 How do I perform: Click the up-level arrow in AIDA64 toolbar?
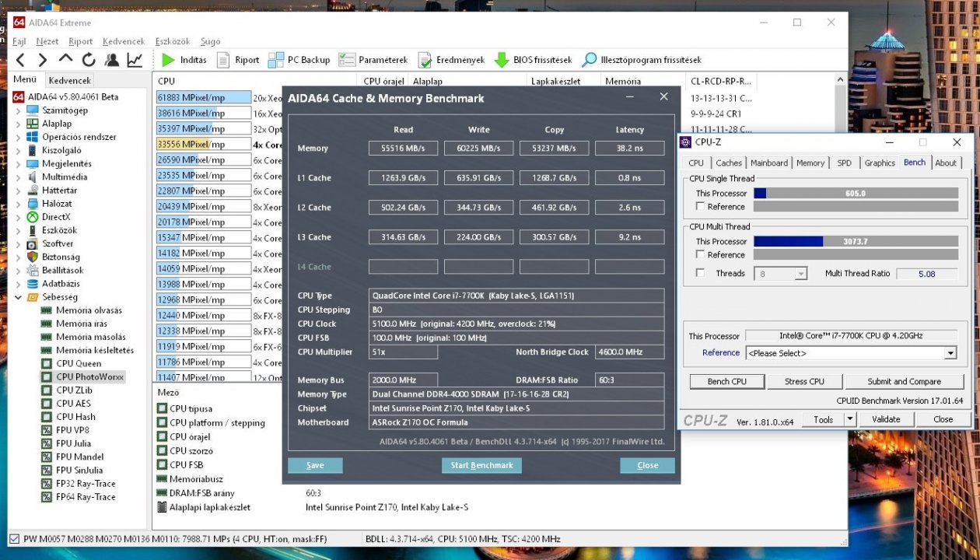click(x=66, y=59)
